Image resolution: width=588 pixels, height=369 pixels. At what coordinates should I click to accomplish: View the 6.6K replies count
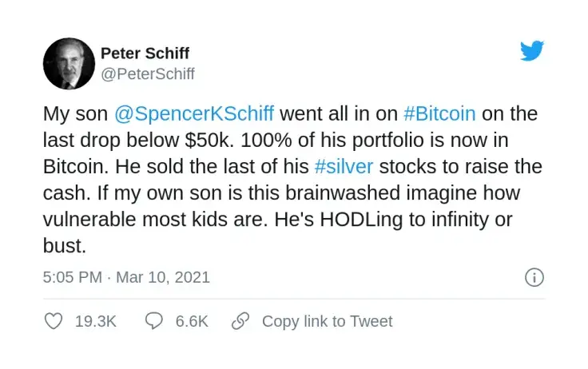coord(192,321)
